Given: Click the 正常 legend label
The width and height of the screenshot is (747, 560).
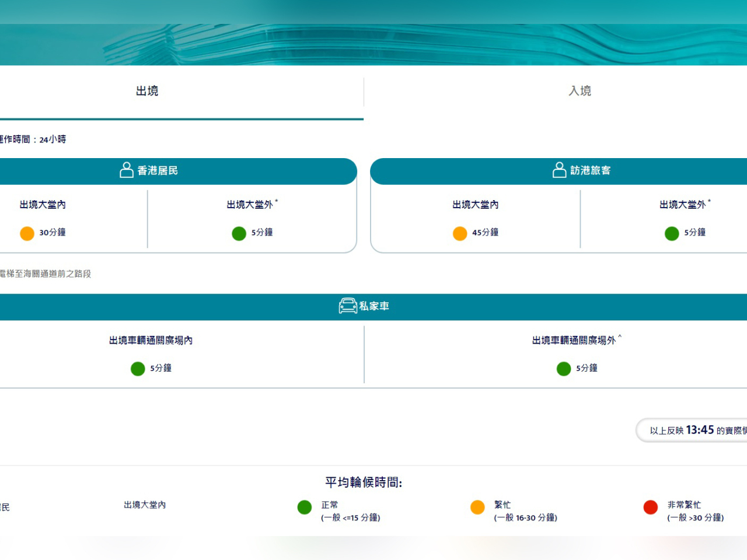Looking at the screenshot, I should pos(330,505).
